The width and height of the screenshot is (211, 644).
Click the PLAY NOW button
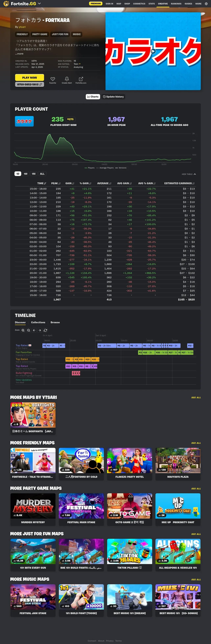(x=30, y=77)
